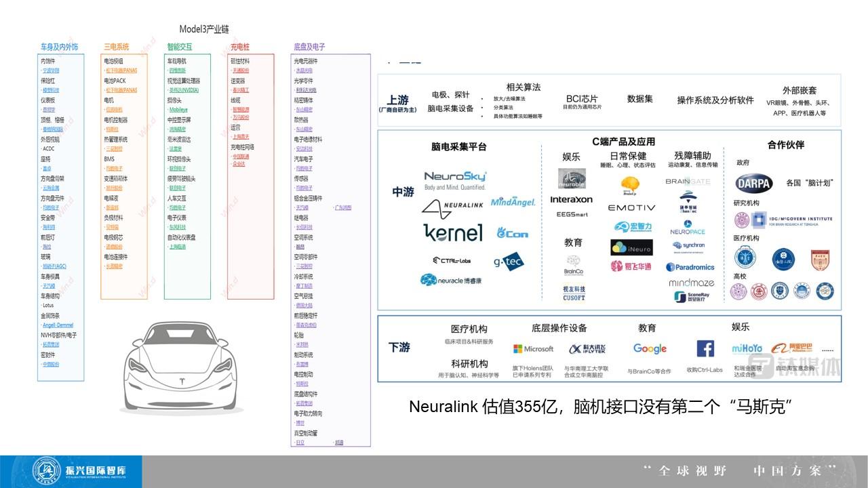The image size is (868, 488).
Task: Click 操作系统及分析软件 label
Action: point(715,100)
